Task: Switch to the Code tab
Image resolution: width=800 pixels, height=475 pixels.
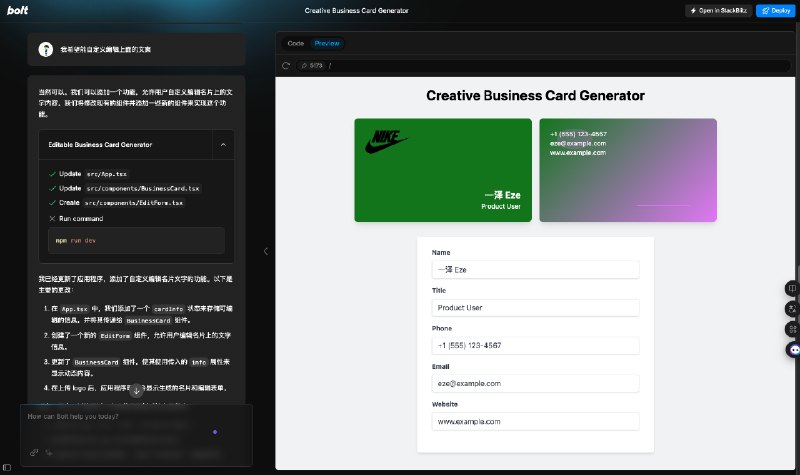Action: tap(295, 43)
